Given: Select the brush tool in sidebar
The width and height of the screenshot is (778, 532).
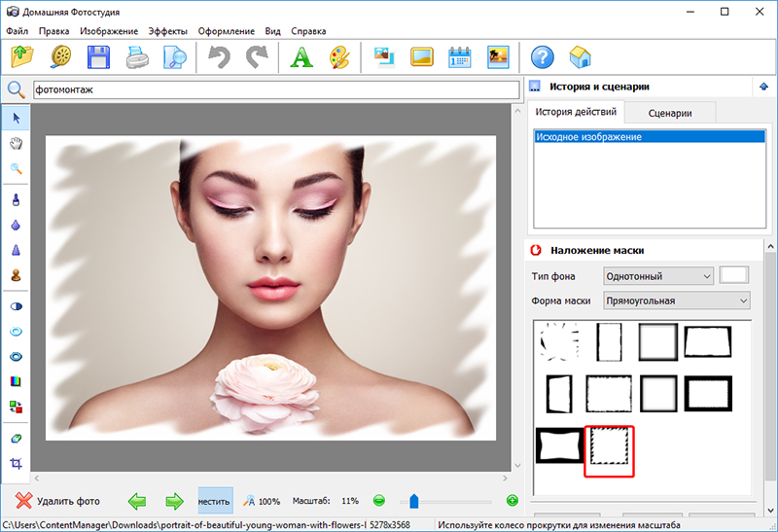Looking at the screenshot, I should pos(16,199).
